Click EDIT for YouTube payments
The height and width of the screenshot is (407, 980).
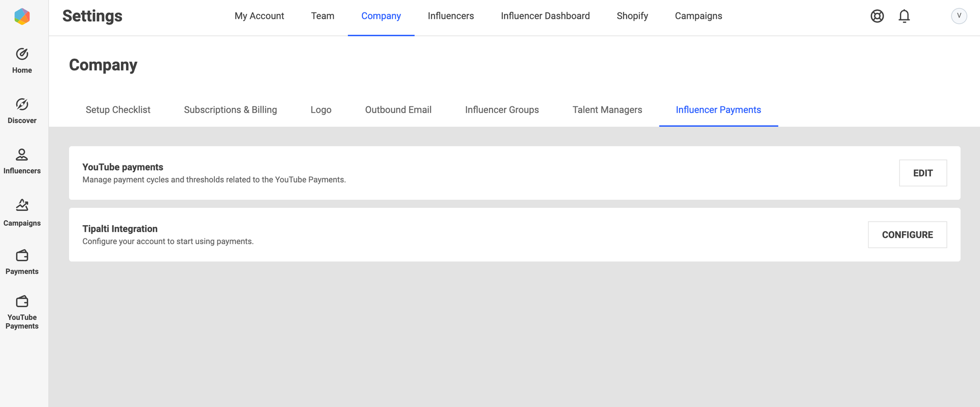point(923,173)
